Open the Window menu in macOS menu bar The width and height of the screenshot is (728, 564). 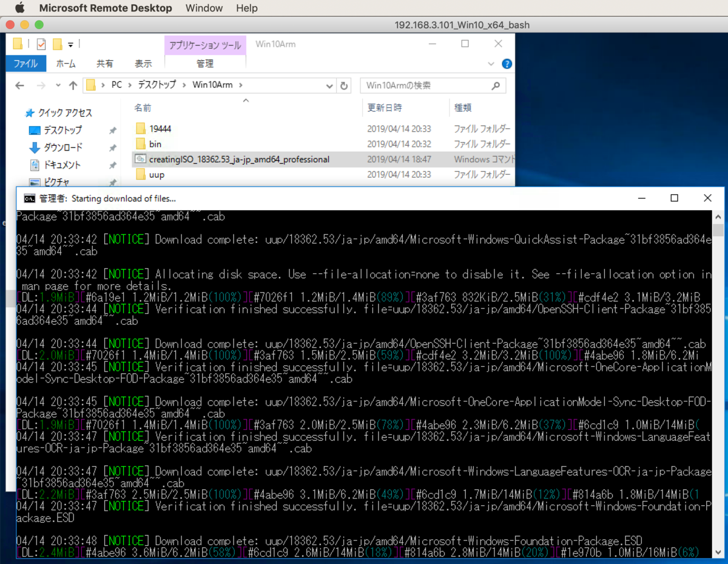coord(204,8)
